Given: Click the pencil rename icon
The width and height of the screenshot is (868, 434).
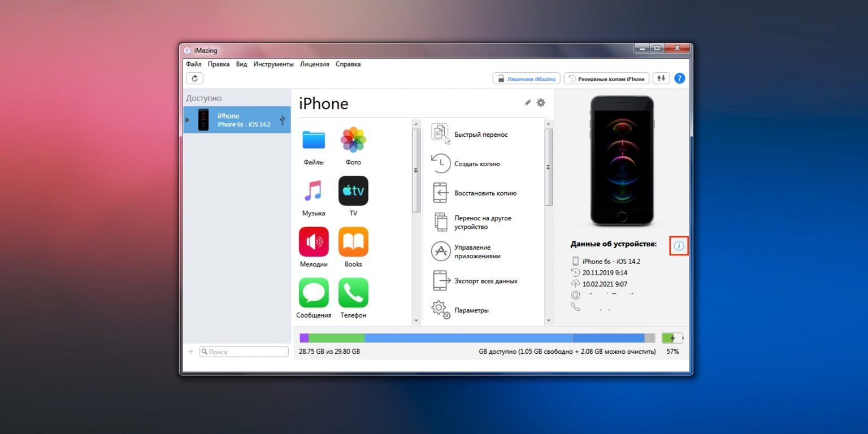Looking at the screenshot, I should [527, 103].
